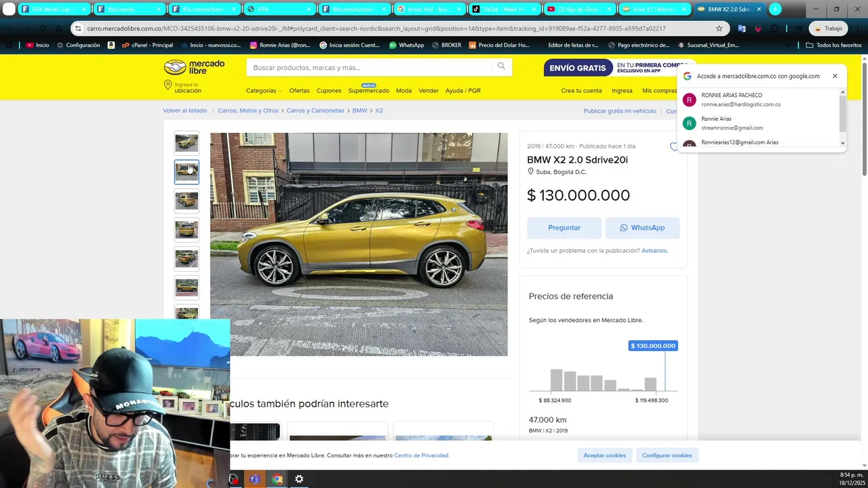This screenshot has height=488, width=868.
Task: Contact seller via WhatsApp button
Action: point(642,228)
